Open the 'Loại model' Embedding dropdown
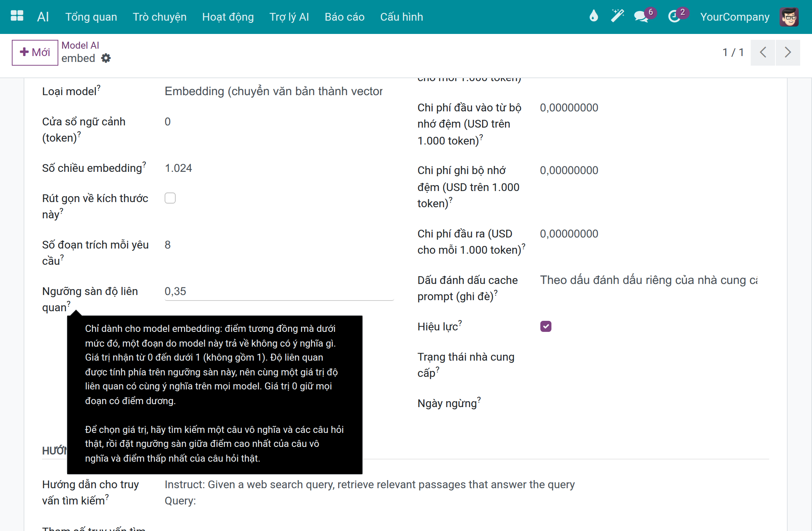The image size is (812, 531). (279, 91)
